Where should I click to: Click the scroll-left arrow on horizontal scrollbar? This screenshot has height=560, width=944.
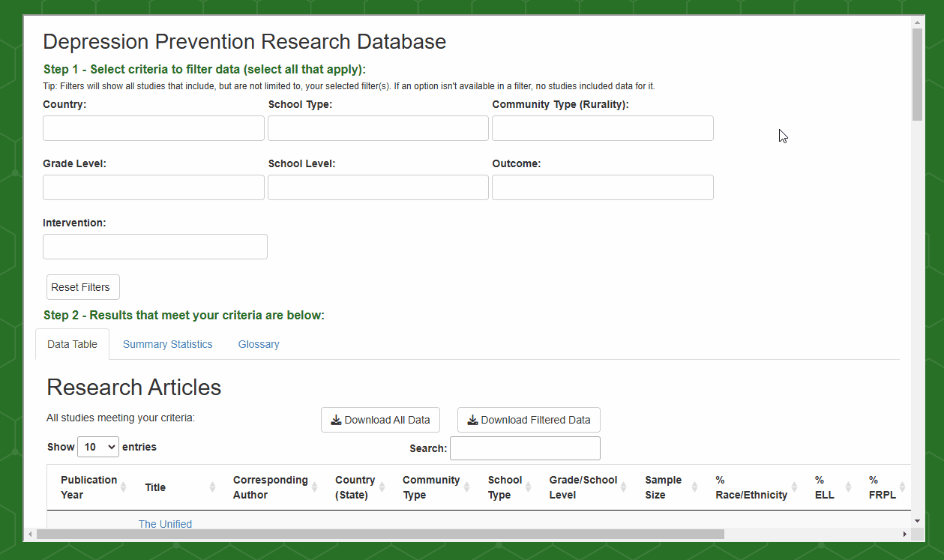pyautogui.click(x=30, y=534)
